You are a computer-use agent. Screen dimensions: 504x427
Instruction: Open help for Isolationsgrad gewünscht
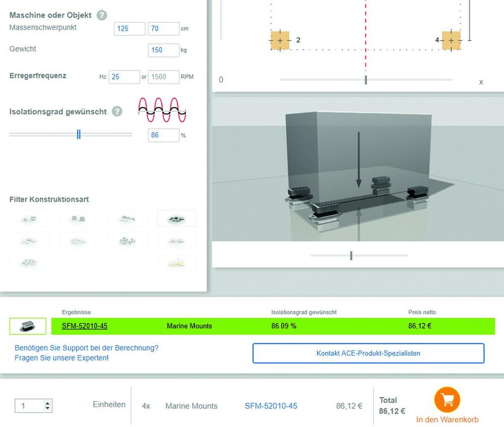117,111
